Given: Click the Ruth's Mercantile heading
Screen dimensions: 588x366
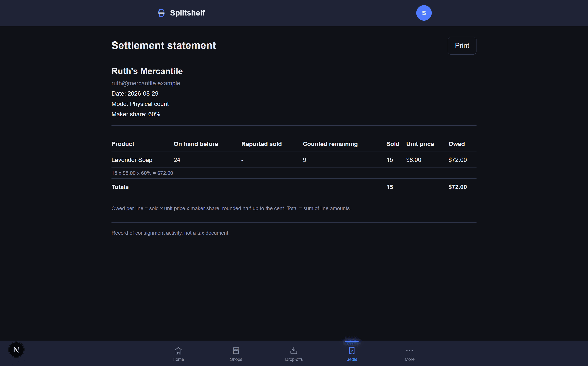Looking at the screenshot, I should (x=147, y=71).
